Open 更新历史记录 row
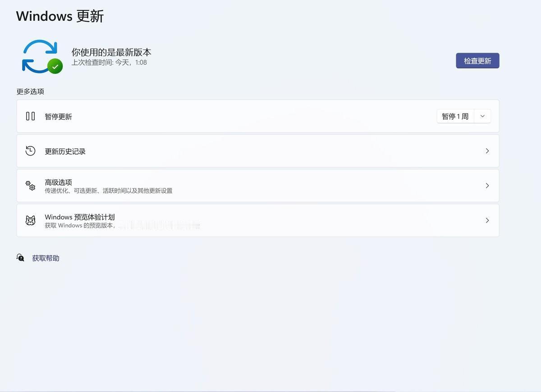The width and height of the screenshot is (541, 392). [258, 151]
